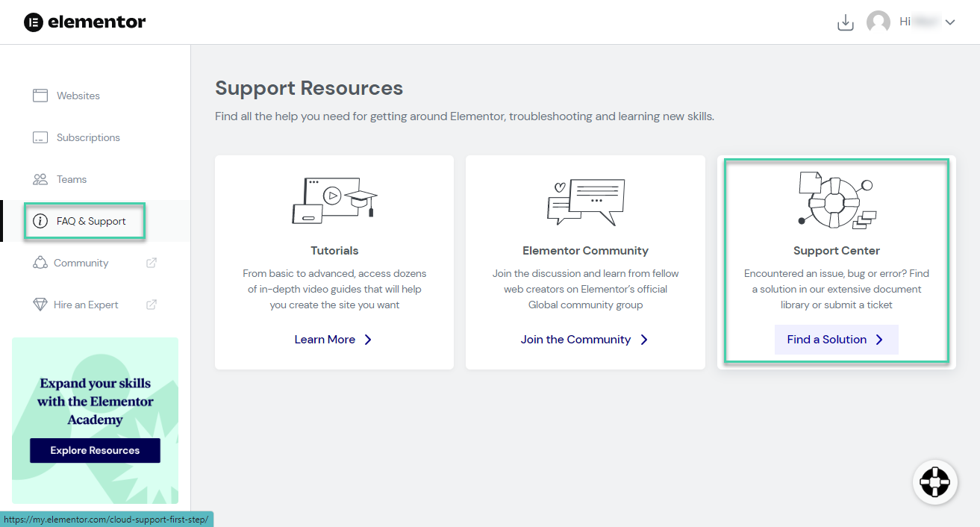This screenshot has height=527, width=980.
Task: Open the account dropdown chevron
Action: click(950, 22)
